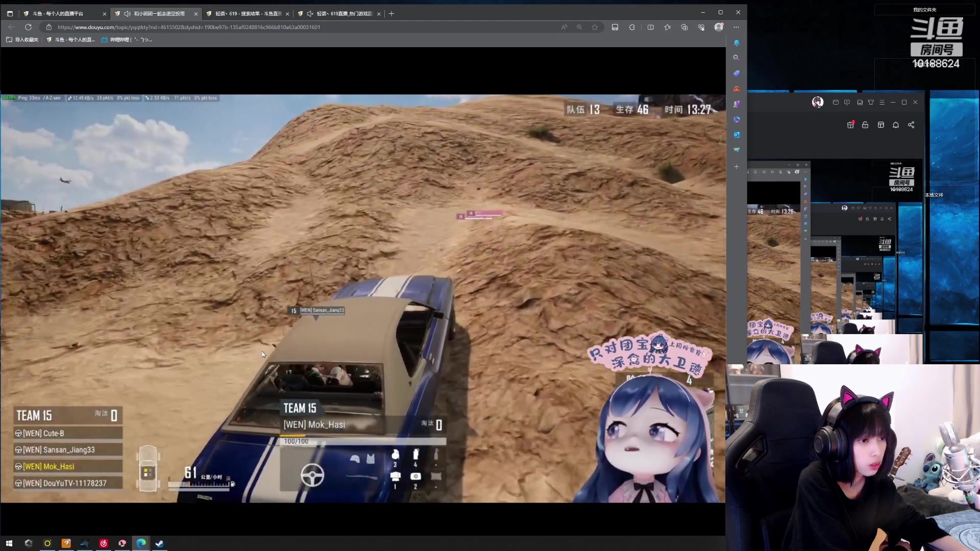Image resolution: width=980 pixels, height=551 pixels.
Task: Open sidebar shopping tag icon
Action: click(x=736, y=73)
